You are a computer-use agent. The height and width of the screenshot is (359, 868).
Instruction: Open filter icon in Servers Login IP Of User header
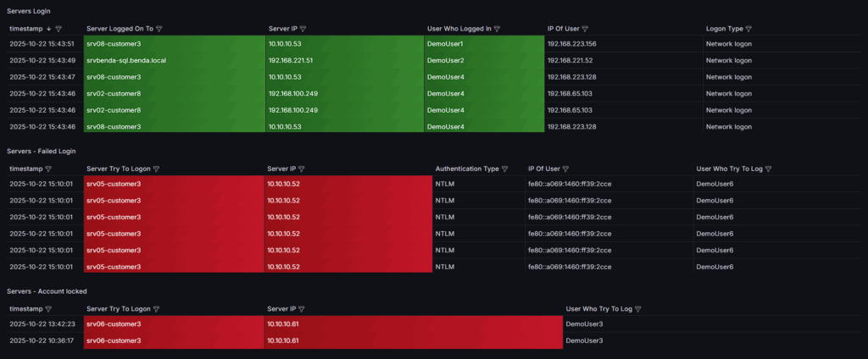(x=585, y=28)
